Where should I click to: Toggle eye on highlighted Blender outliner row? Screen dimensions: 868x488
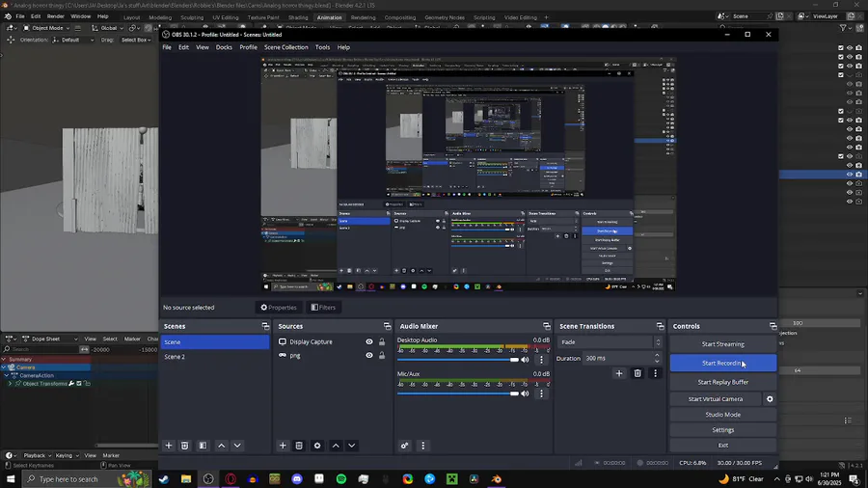click(849, 175)
